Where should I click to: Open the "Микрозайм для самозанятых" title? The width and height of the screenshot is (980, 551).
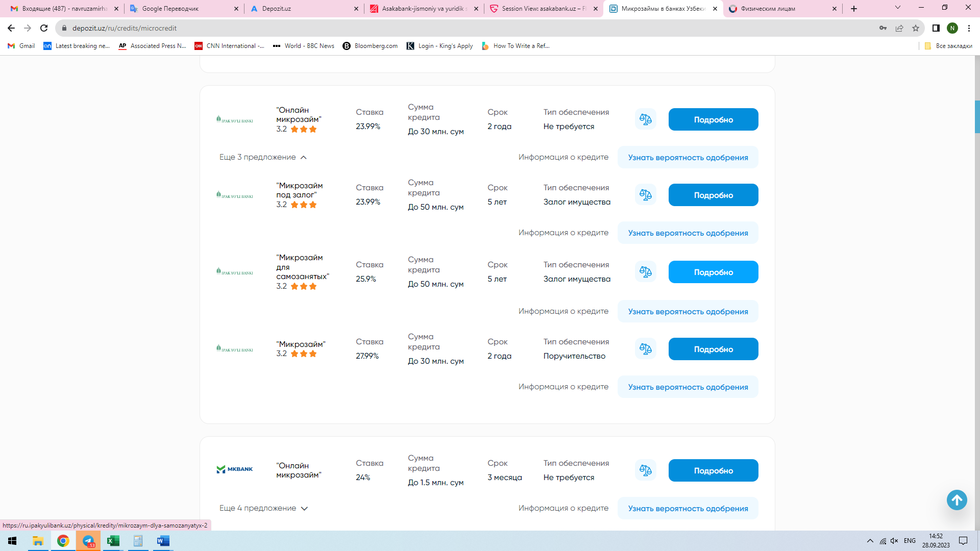click(303, 267)
